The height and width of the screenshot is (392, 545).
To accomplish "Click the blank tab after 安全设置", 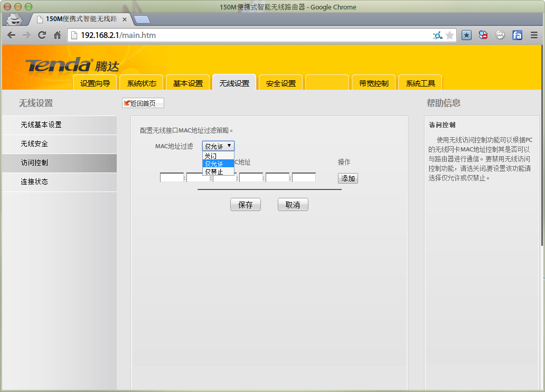I will [327, 83].
